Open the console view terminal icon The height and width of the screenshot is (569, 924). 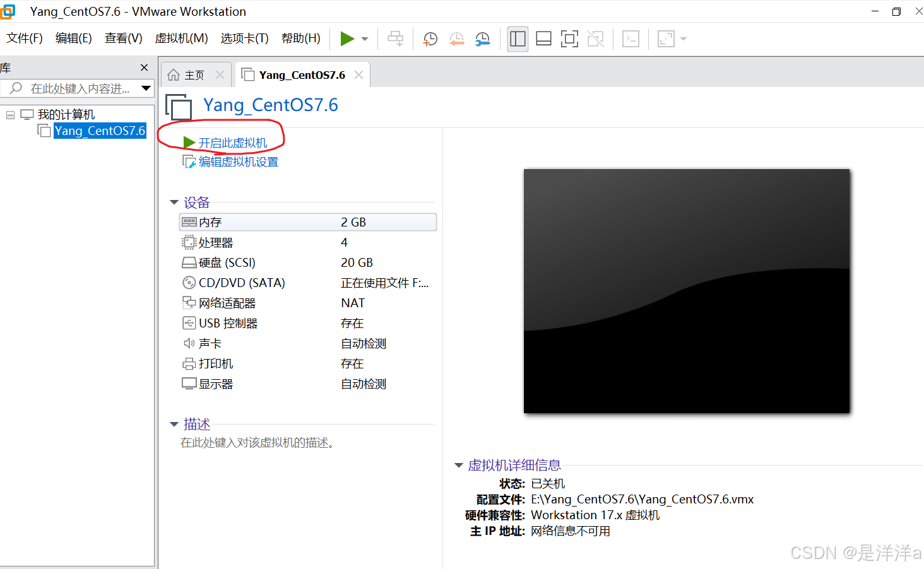pyautogui.click(x=631, y=39)
